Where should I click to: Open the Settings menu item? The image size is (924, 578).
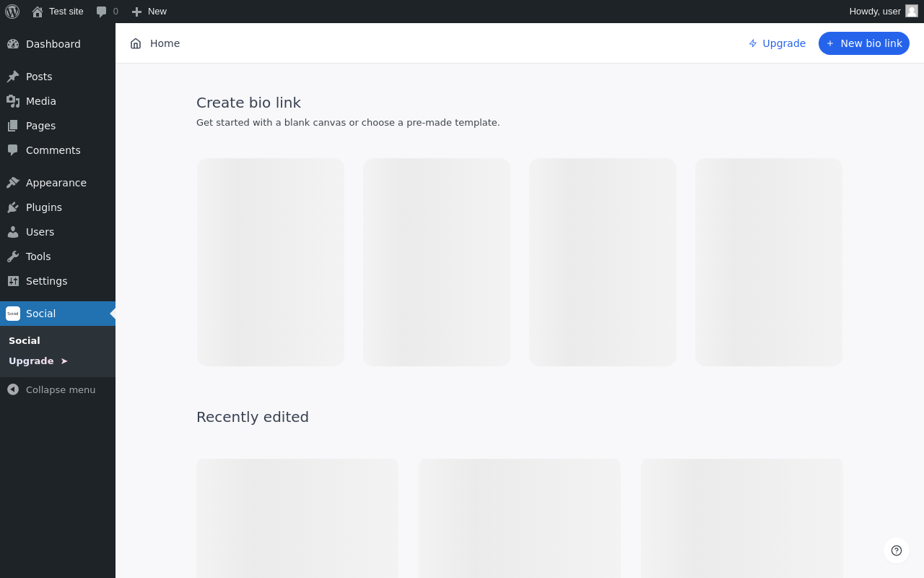[x=58, y=281]
